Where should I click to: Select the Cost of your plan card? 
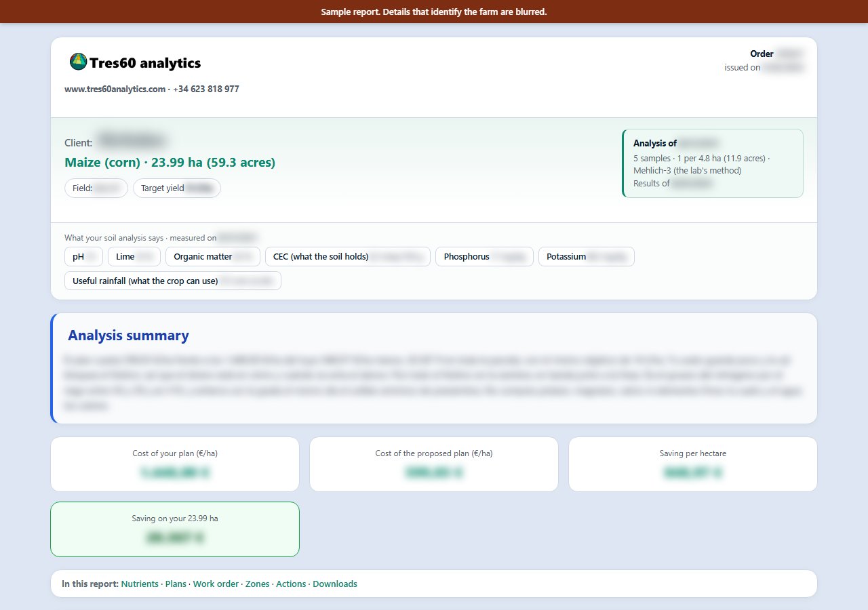tap(175, 464)
